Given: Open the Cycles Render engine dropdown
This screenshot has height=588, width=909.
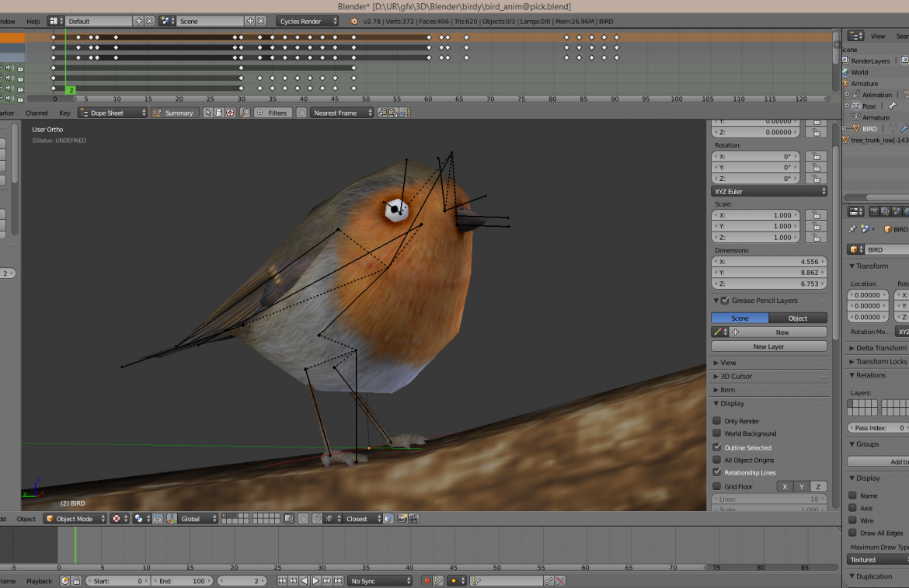Looking at the screenshot, I should point(307,21).
